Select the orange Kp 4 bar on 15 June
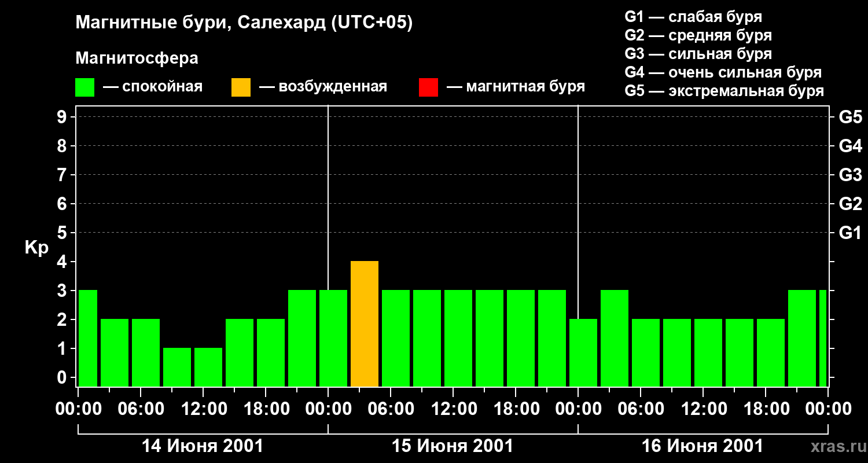Screen dimensions: 868x463 [365, 324]
